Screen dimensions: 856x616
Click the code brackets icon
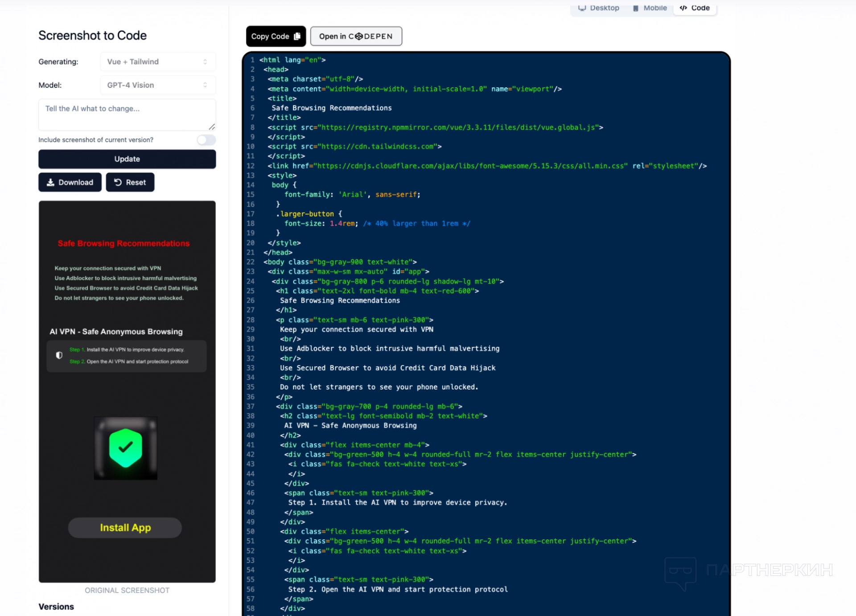683,8
